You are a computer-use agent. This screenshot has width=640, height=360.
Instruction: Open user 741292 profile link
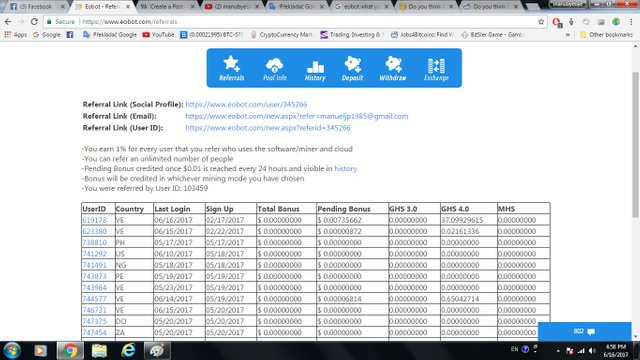coord(94,254)
